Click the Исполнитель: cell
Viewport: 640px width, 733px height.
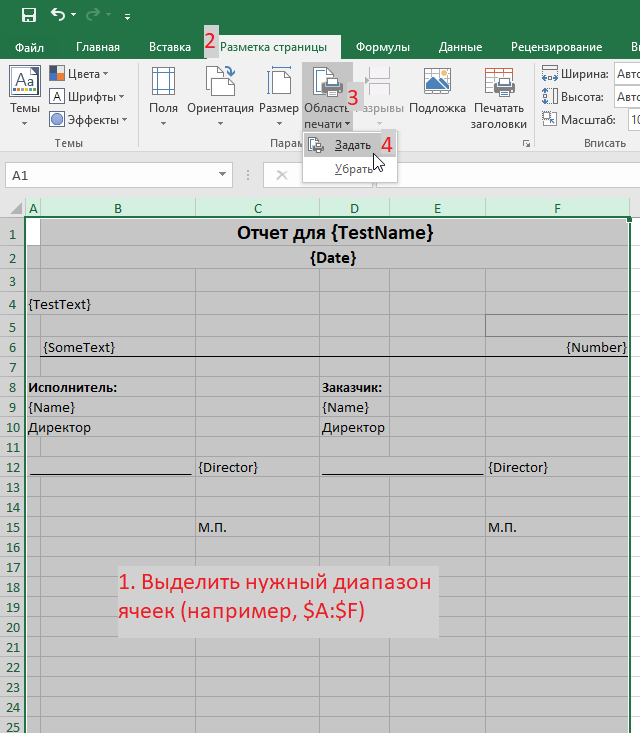point(72,388)
